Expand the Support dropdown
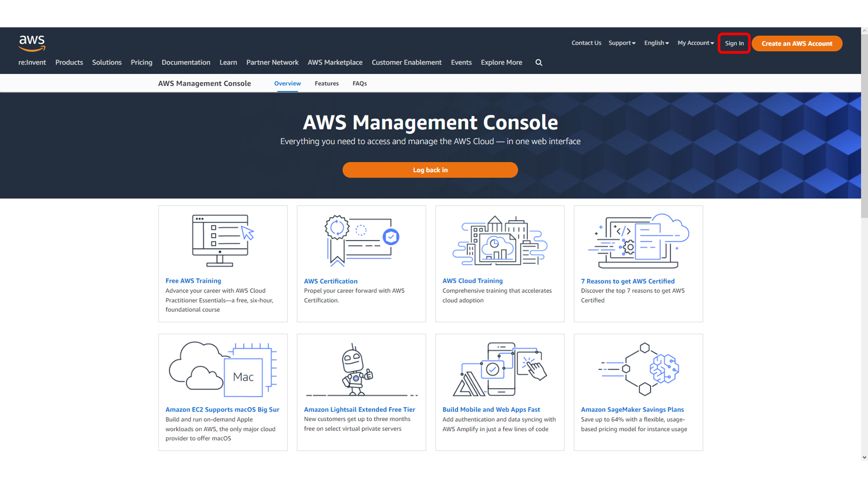Image resolution: width=868 pixels, height=488 pixels. point(622,43)
